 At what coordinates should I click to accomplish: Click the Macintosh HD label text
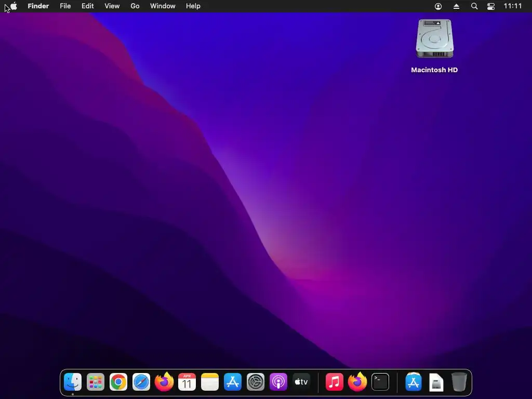click(434, 70)
